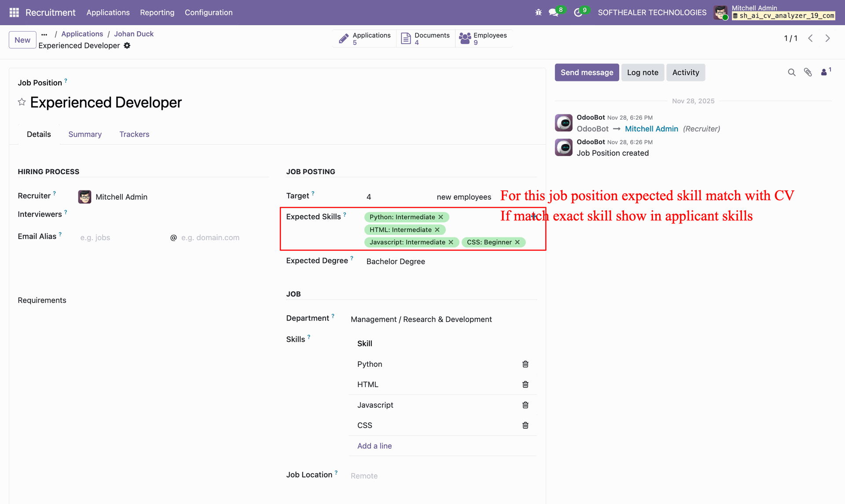Expand the breadcrumb ellipsis menu
Screen dimensions: 845x504
pos(44,34)
